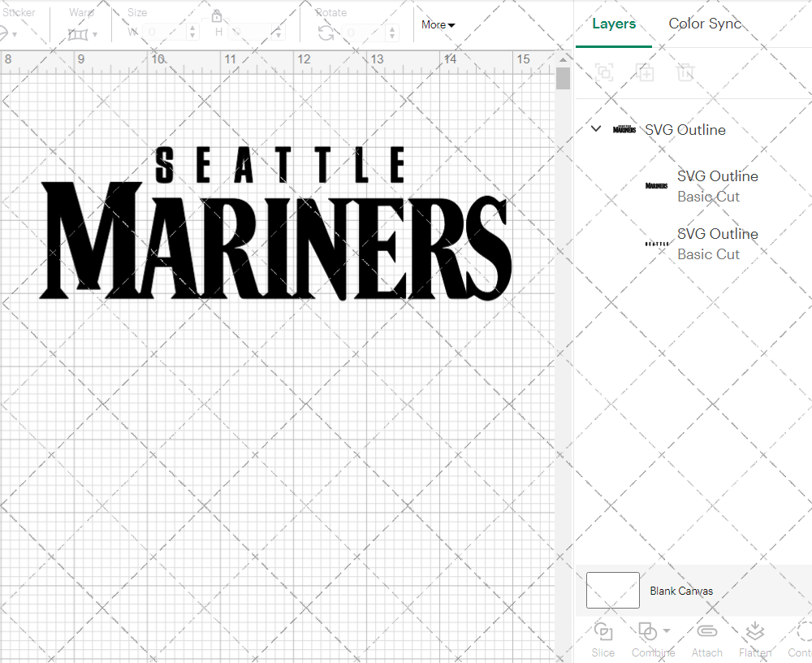
Task: Apply the Flatten tool
Action: (x=755, y=630)
